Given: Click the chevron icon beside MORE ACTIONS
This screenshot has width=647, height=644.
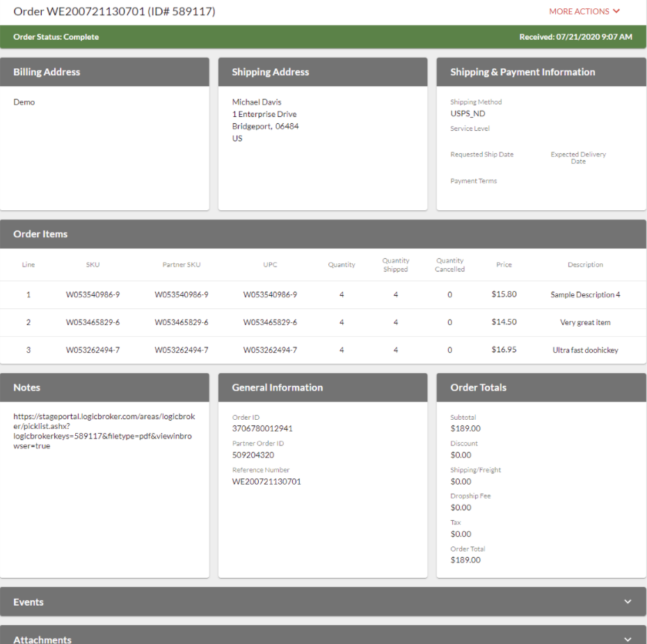Looking at the screenshot, I should tap(616, 11).
